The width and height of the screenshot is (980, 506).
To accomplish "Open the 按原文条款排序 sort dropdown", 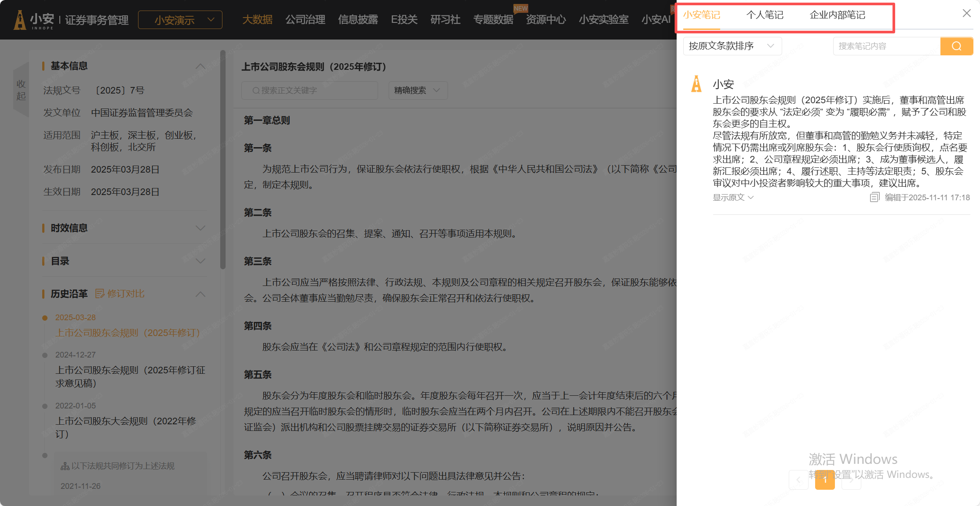I will point(732,46).
